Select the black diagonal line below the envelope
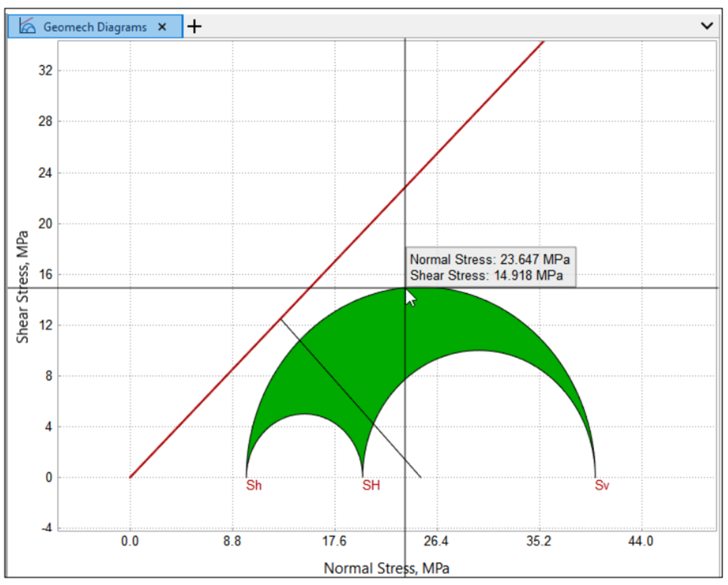 pos(351,398)
